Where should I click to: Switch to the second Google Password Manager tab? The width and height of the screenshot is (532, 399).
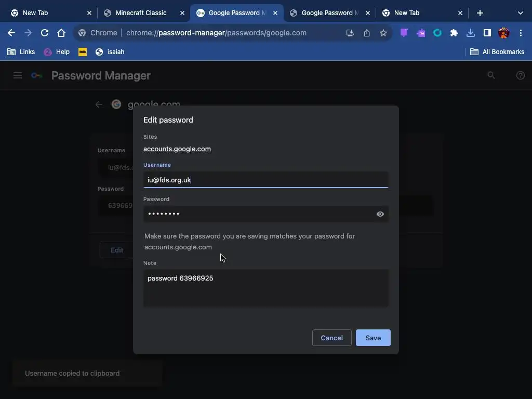pyautogui.click(x=330, y=13)
